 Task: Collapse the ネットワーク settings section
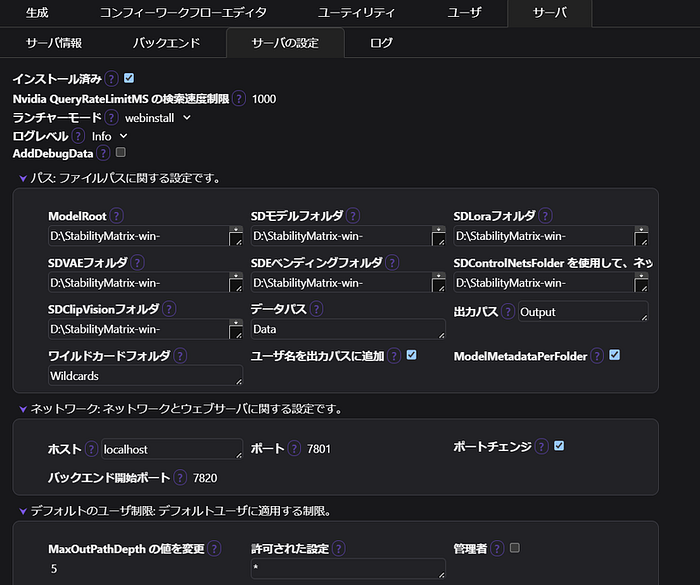(23, 409)
